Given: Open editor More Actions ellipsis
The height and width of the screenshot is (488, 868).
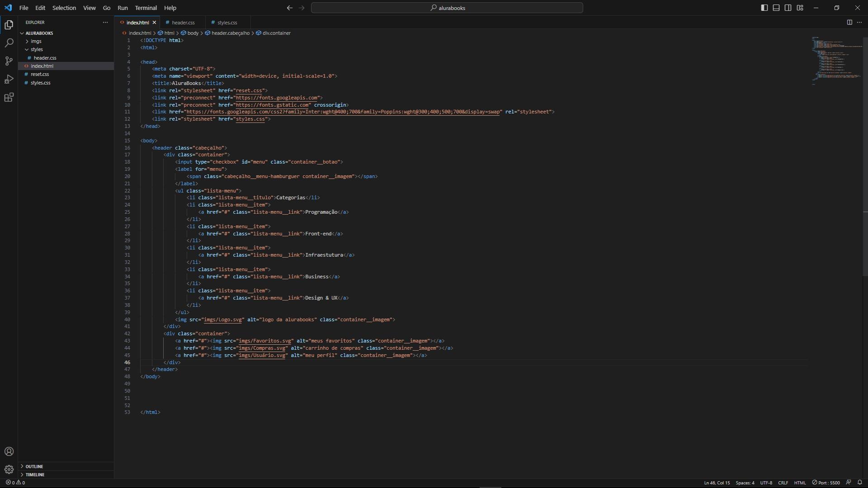Looking at the screenshot, I should 859,22.
